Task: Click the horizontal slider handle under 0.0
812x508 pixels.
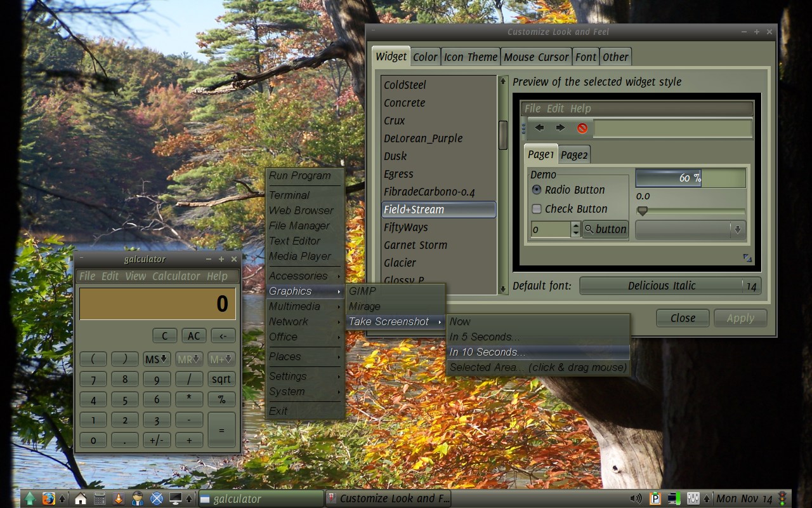Action: (x=643, y=211)
